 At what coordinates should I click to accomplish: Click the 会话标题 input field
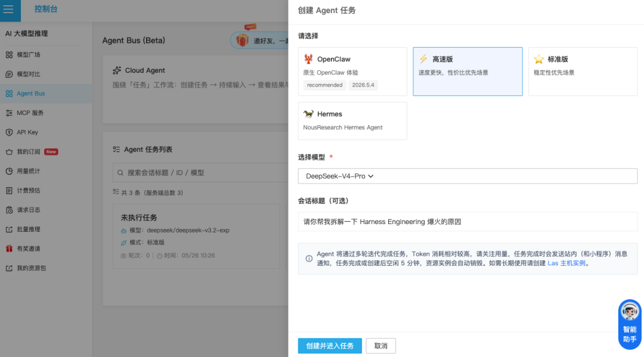point(468,222)
